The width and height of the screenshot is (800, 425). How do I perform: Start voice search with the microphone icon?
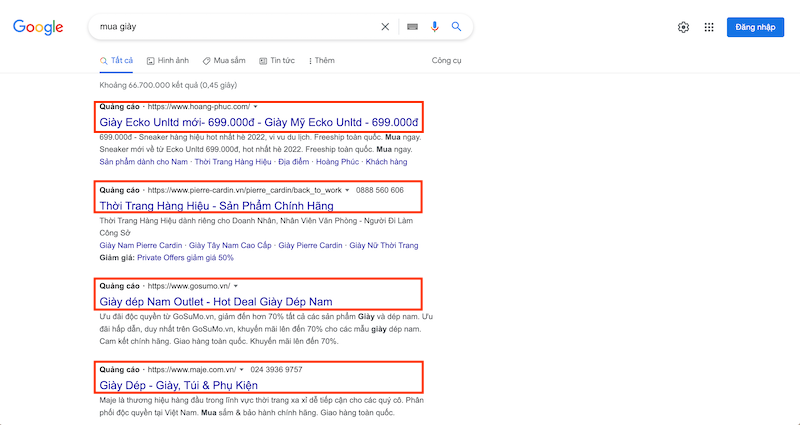[x=435, y=27]
